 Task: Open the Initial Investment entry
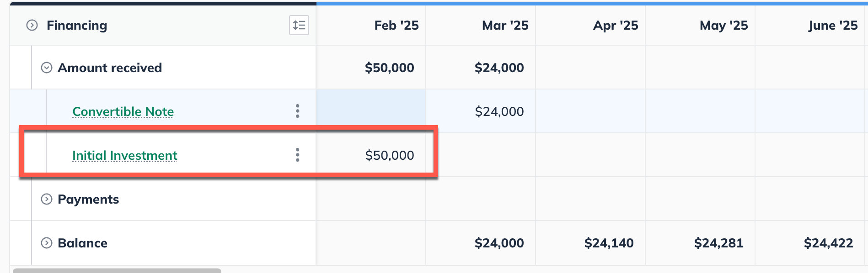pyautogui.click(x=124, y=155)
